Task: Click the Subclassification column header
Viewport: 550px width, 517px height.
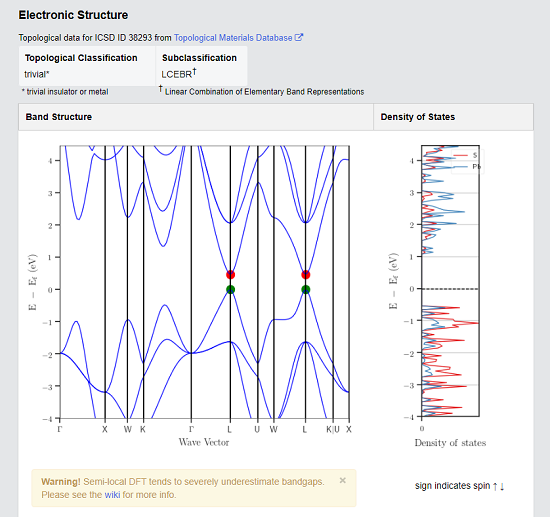Action: (199, 58)
